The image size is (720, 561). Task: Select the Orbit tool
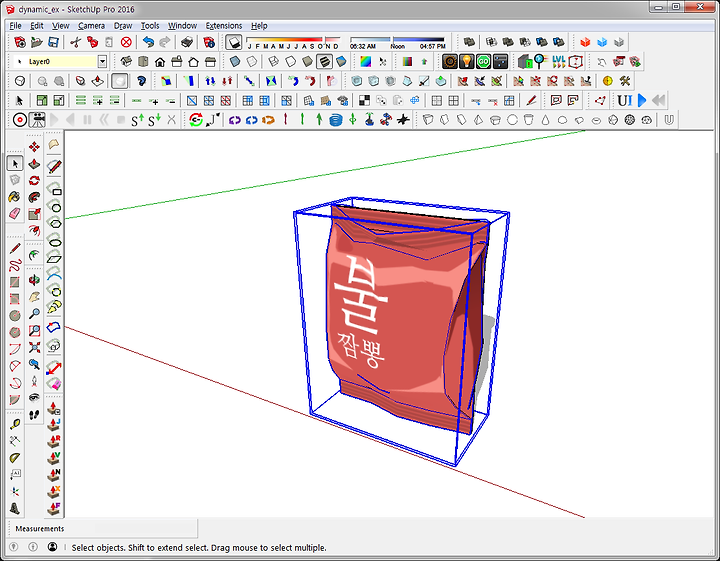(x=34, y=280)
